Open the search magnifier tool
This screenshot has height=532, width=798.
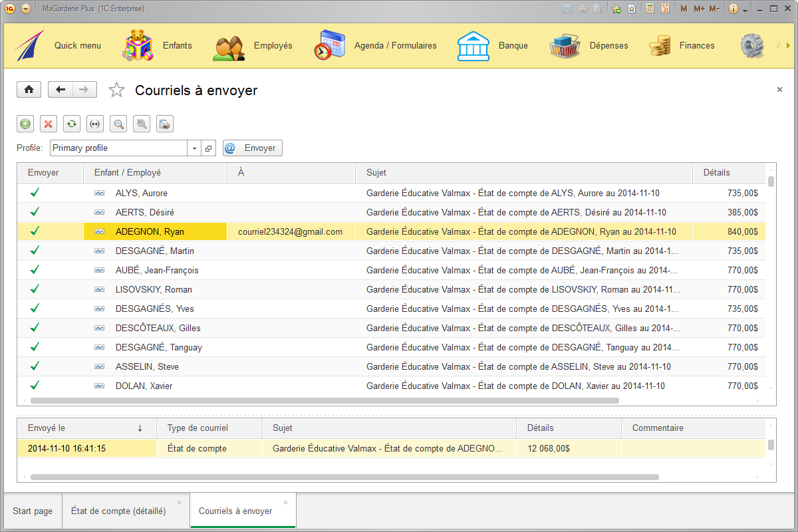point(118,124)
